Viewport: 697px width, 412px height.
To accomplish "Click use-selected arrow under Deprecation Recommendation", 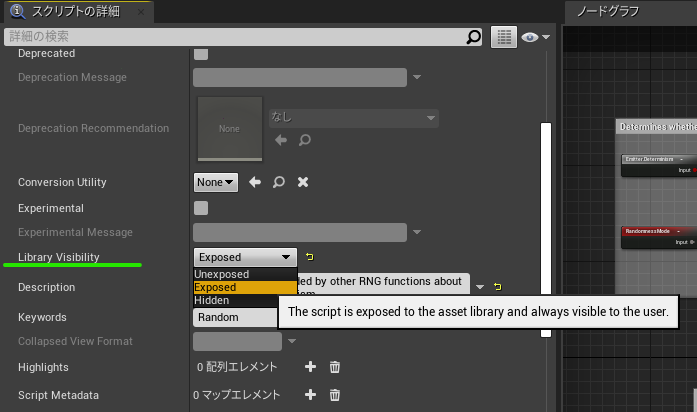I will [x=281, y=140].
